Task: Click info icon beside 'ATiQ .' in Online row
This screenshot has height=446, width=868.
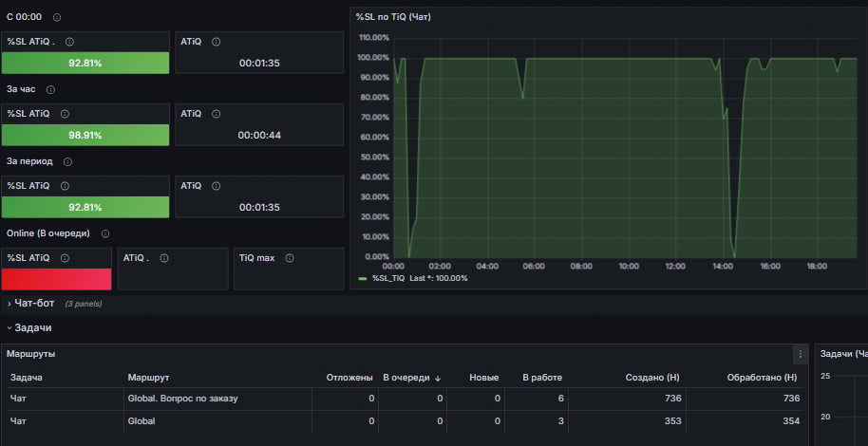Action: click(164, 258)
